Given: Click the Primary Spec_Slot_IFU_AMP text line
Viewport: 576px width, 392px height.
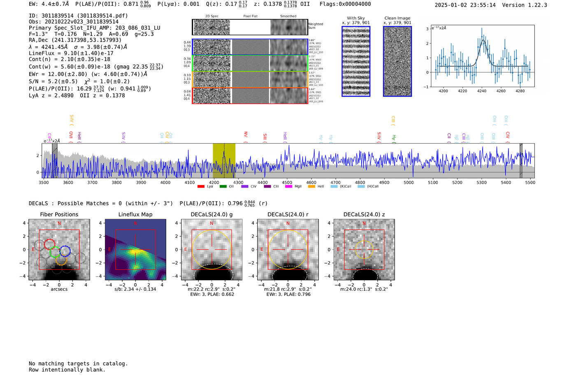Looking at the screenshot, I should 95,28.
